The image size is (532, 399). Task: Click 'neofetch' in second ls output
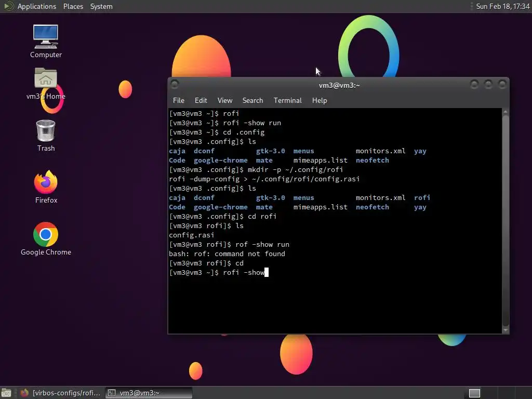pos(372,207)
